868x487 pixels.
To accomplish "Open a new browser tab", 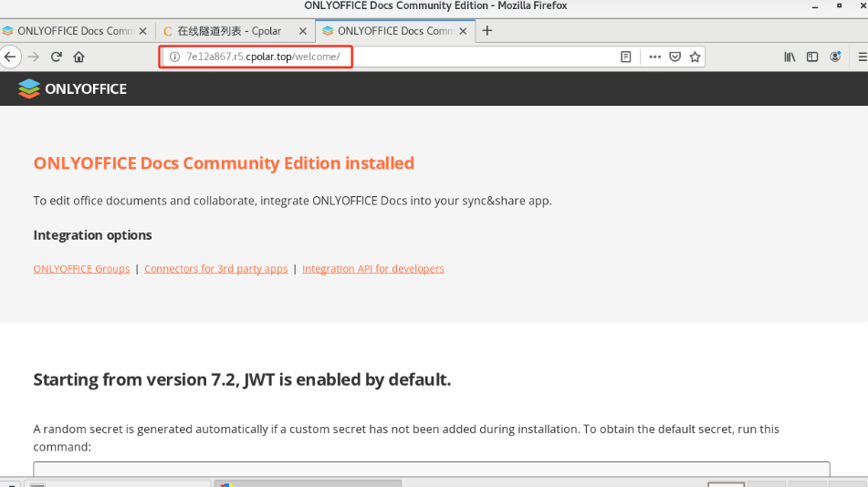I will [487, 31].
